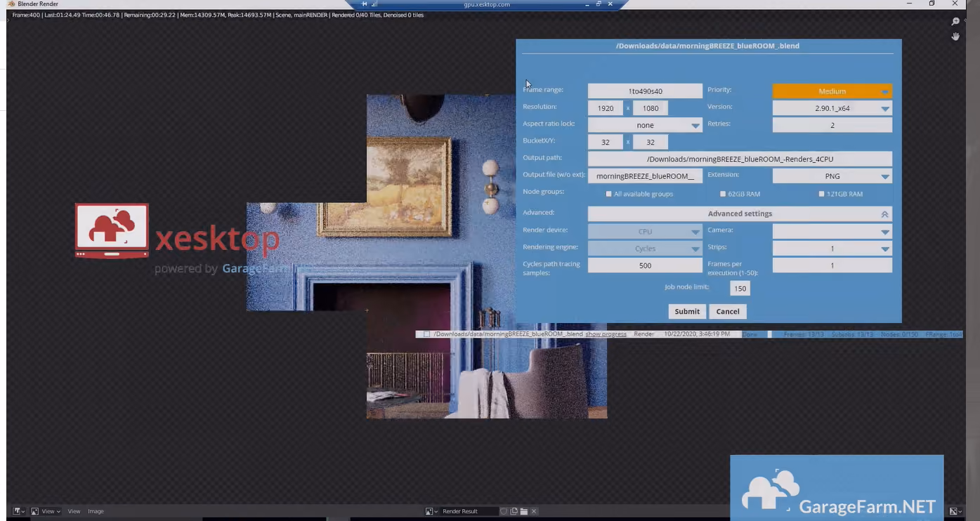Image resolution: width=980 pixels, height=521 pixels.
Task: Collapse the Advanced settings section
Action: (740, 213)
